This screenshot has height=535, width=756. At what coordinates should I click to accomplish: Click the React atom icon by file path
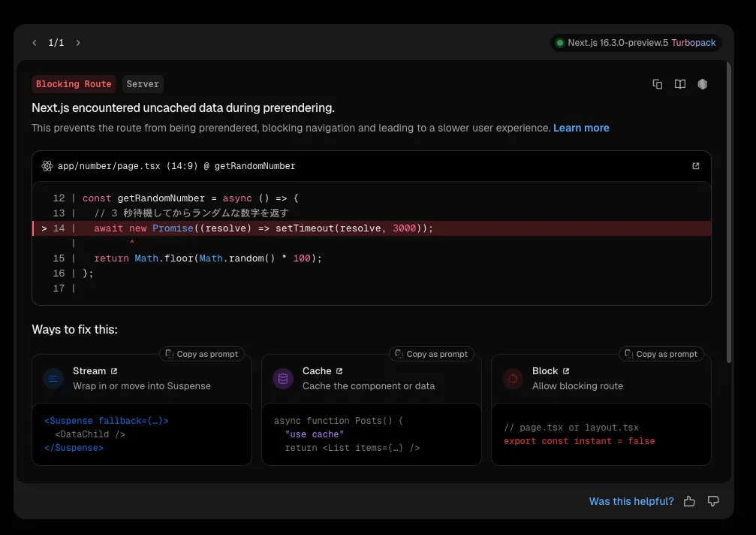pyautogui.click(x=47, y=166)
